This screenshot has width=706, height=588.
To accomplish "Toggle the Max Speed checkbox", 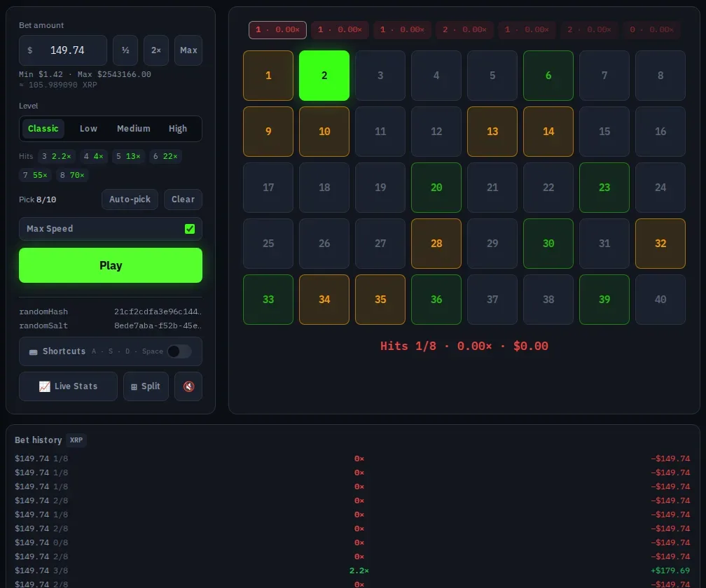I will coord(190,228).
